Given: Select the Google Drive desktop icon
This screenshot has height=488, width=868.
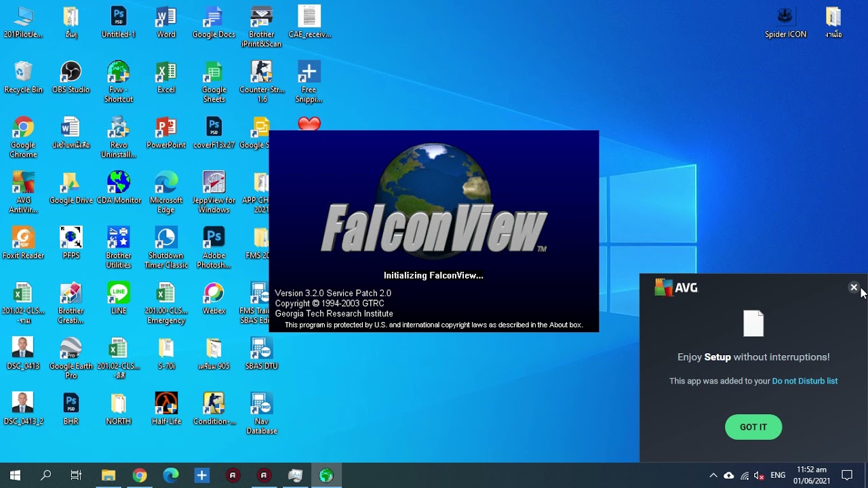Looking at the screenshot, I should click(71, 188).
